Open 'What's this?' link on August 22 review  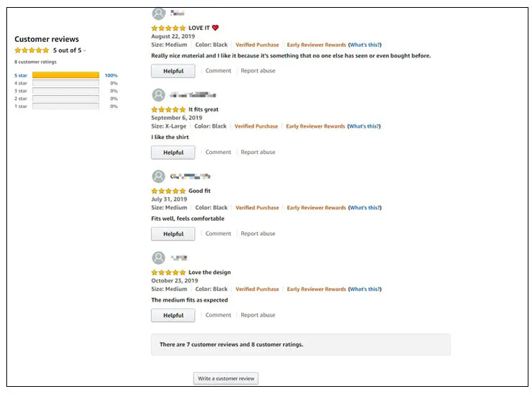click(365, 45)
